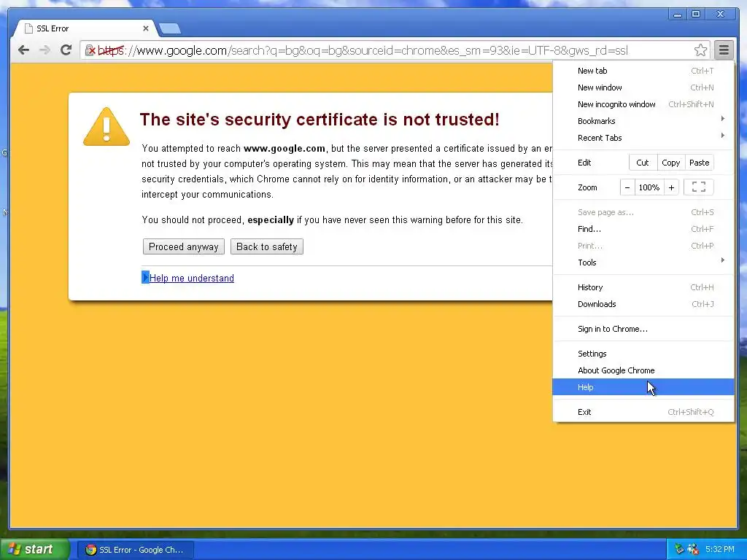This screenshot has width=747, height=560.
Task: Click the yellow warning triangle icon
Action: pyautogui.click(x=107, y=127)
